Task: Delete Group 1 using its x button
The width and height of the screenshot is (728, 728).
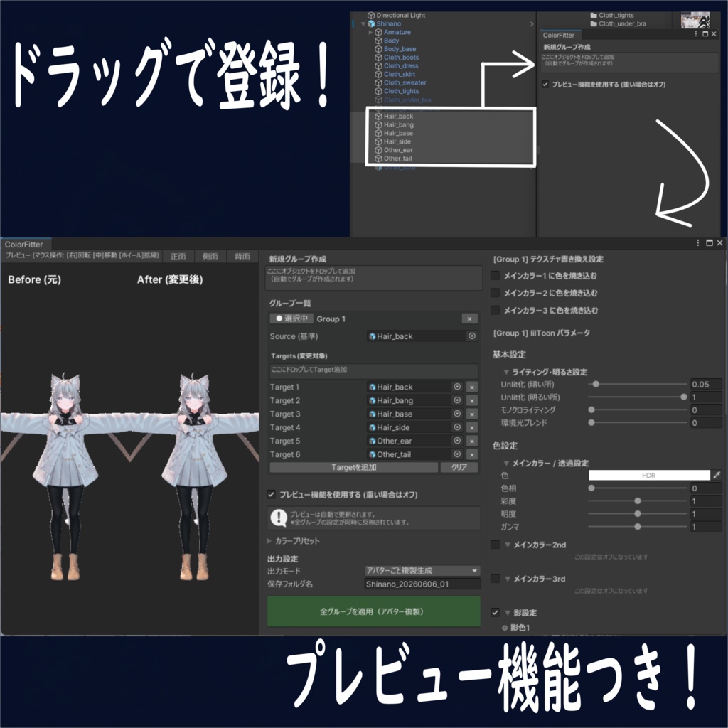Action: 469,318
